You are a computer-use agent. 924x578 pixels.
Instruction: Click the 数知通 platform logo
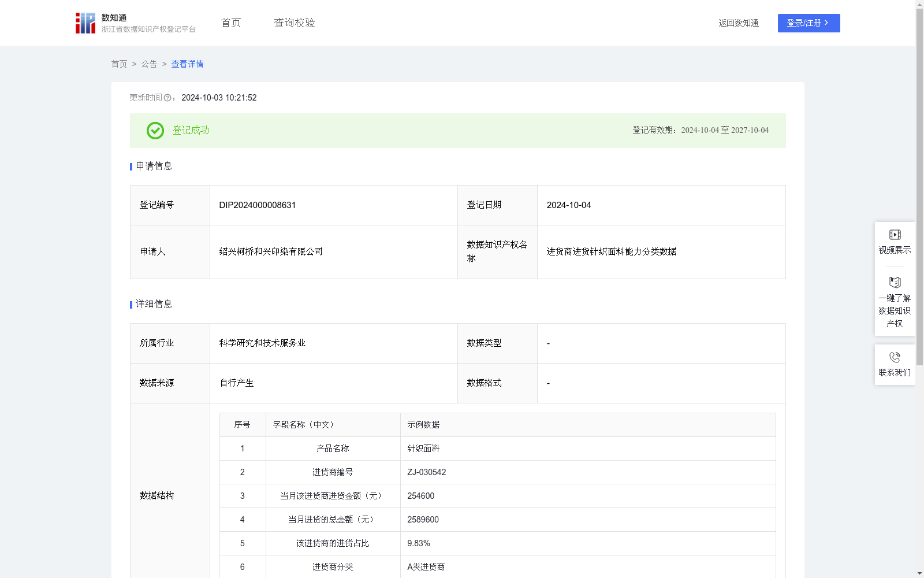pyautogui.click(x=135, y=23)
